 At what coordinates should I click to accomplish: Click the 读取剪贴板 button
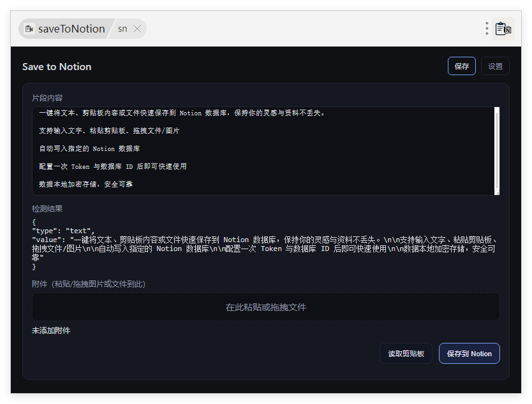pyautogui.click(x=406, y=354)
